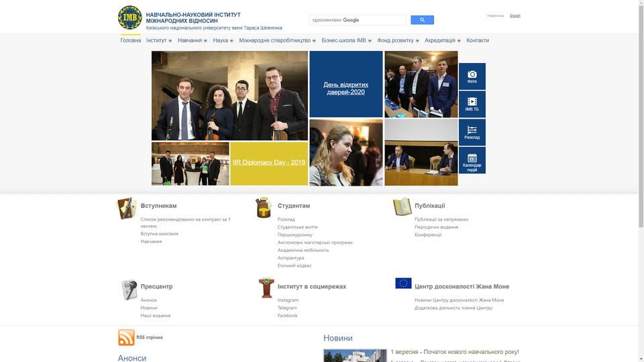
Task: Open the Наші видання link
Action: (x=155, y=316)
